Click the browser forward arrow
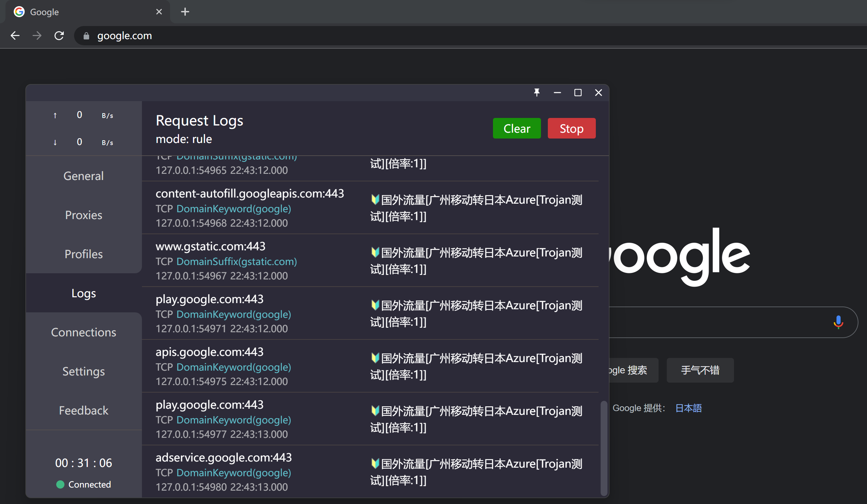The image size is (867, 504). click(37, 36)
